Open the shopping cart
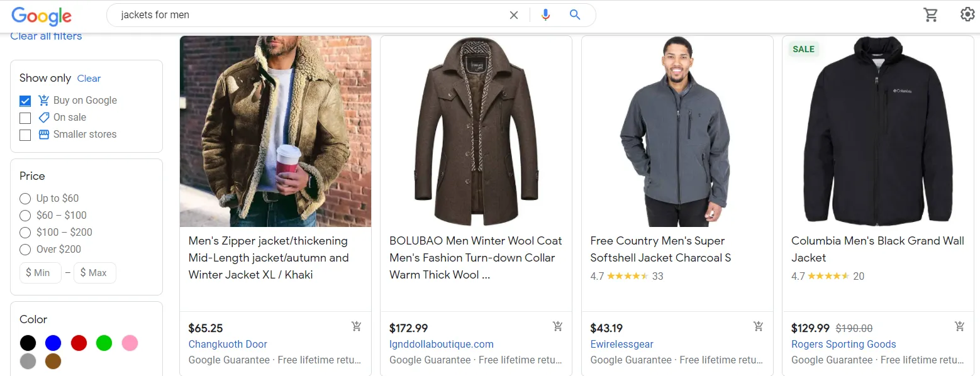This screenshot has width=980, height=376. point(931,14)
